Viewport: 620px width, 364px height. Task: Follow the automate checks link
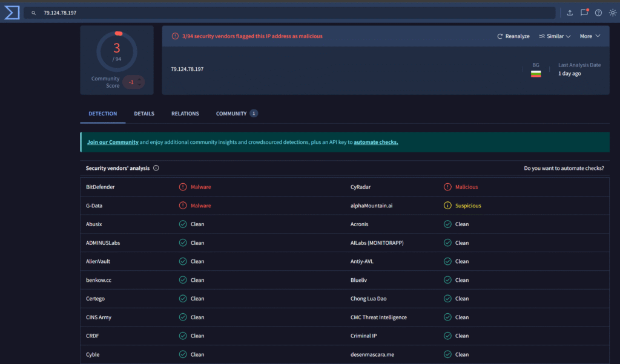tap(375, 142)
